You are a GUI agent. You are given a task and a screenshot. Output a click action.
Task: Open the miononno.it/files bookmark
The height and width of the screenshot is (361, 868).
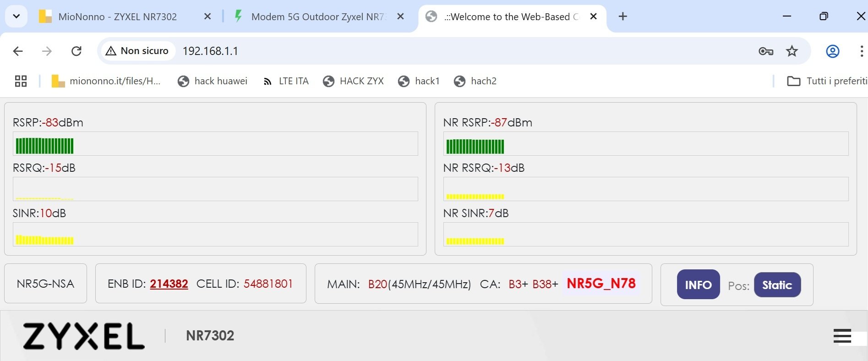pos(106,81)
